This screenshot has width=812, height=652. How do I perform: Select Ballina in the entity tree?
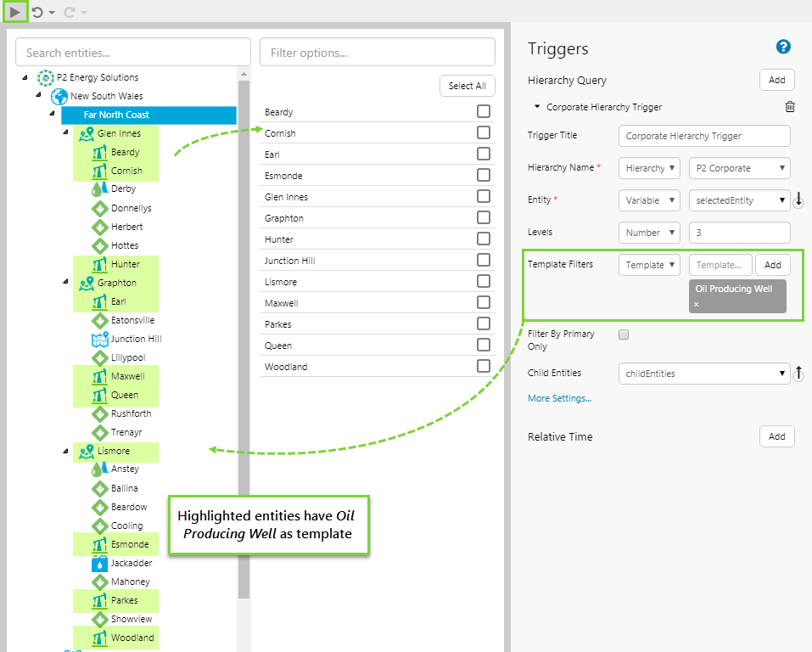click(124, 488)
